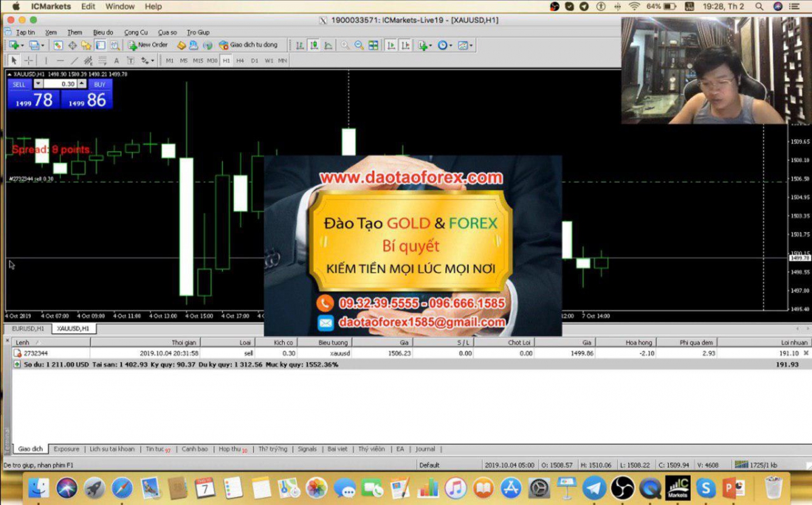Switch to the EURUSD,H1 chart tab
The image size is (812, 505).
click(28, 328)
